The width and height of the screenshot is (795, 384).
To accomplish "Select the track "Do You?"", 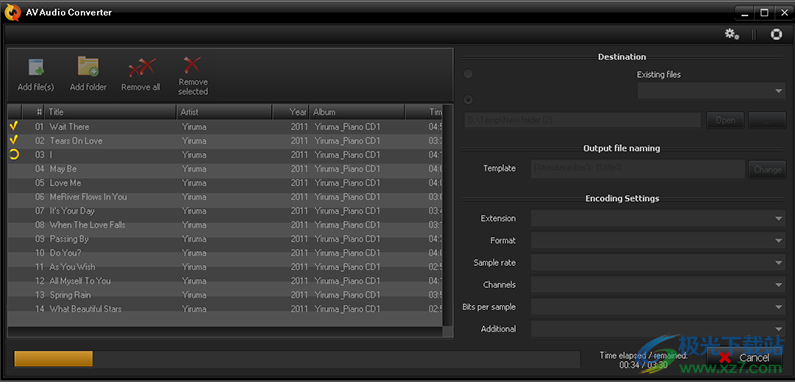I will (x=225, y=253).
